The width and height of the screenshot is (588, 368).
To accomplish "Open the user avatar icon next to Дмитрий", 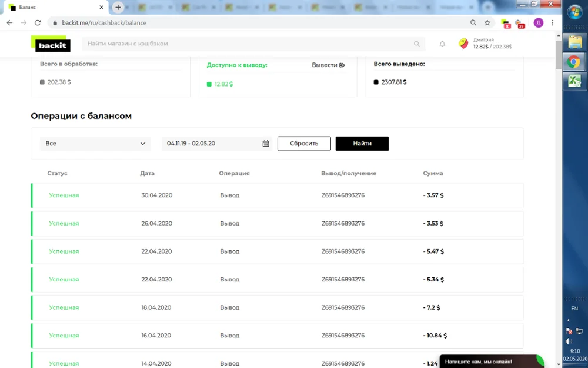I will tap(463, 44).
